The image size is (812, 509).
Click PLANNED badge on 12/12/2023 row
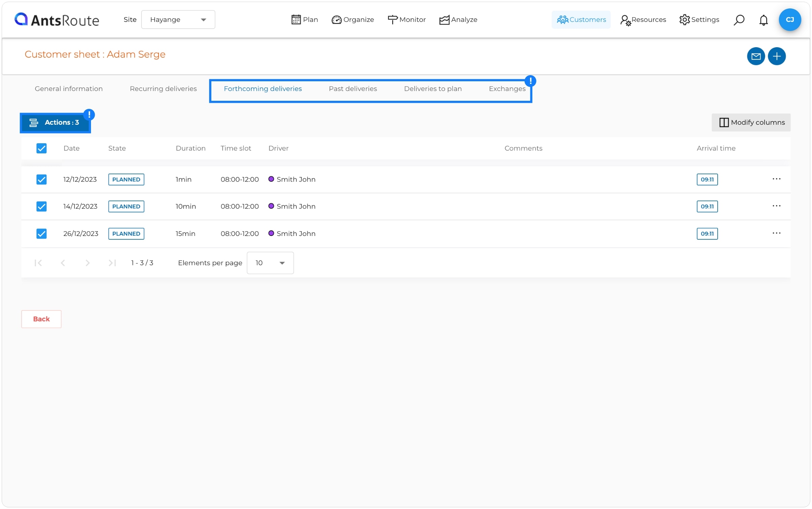point(126,179)
